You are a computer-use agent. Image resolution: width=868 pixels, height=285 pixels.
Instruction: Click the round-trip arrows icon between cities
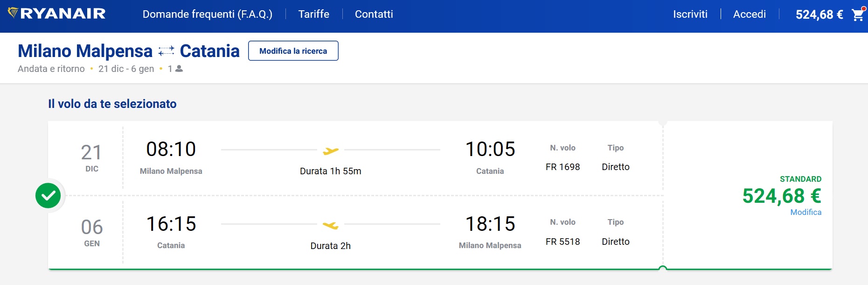coord(166,51)
